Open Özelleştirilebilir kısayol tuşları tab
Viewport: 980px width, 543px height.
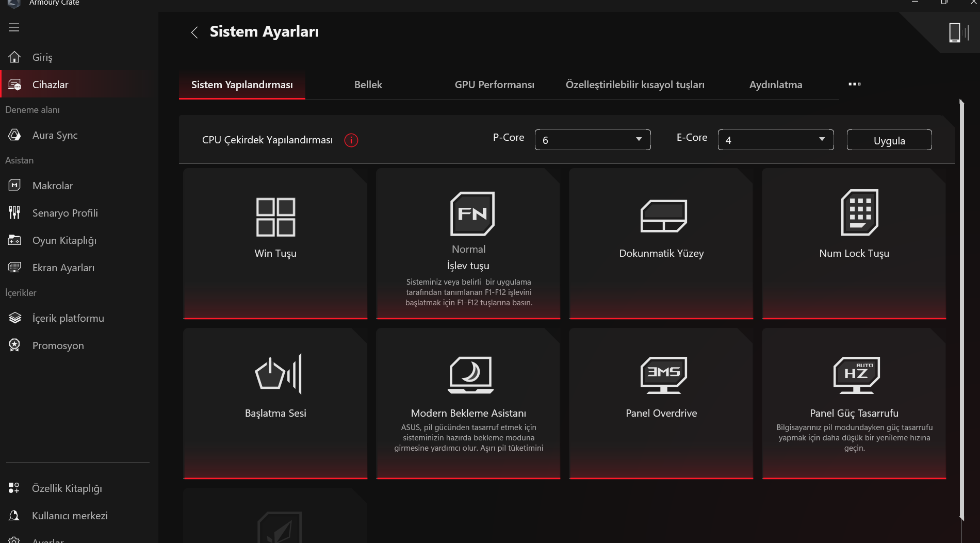[635, 85]
